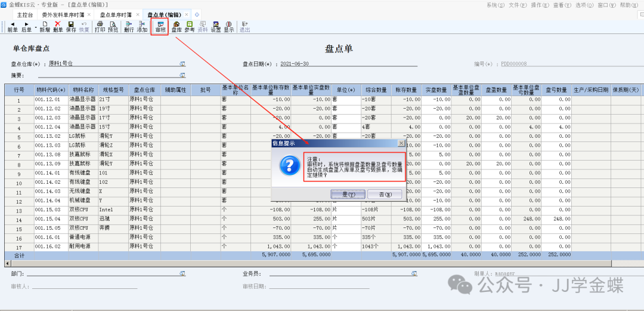The height and width of the screenshot is (311, 644).
Task: Open 预览 (Print preview) from toolbar
Action: tap(113, 26)
